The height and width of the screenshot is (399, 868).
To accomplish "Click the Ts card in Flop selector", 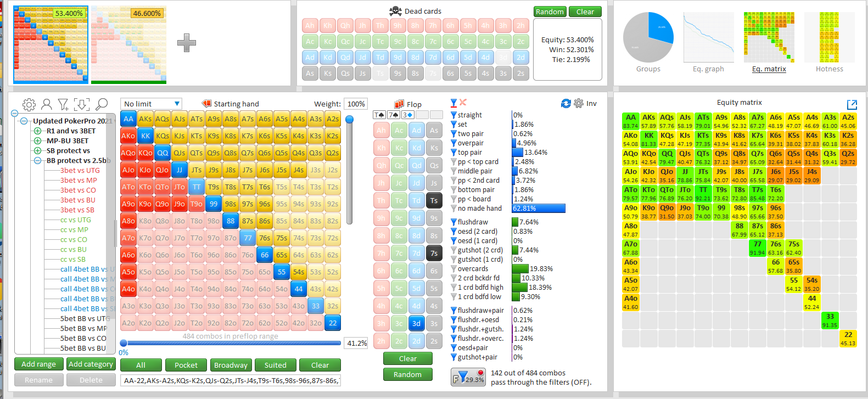I will point(434,200).
